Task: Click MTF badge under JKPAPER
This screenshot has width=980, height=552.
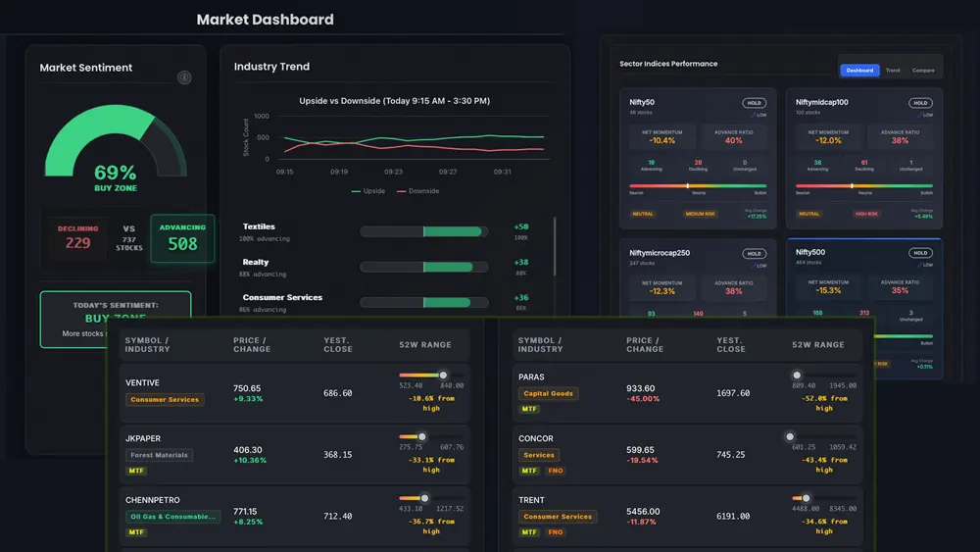Action: (136, 471)
